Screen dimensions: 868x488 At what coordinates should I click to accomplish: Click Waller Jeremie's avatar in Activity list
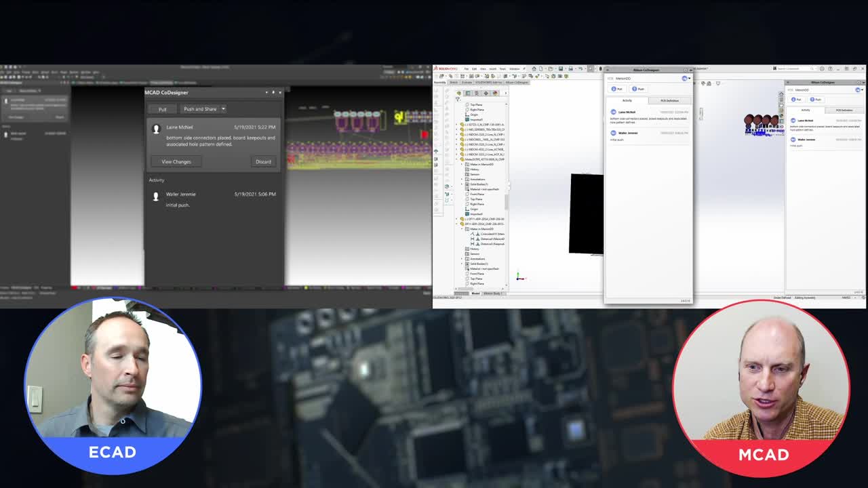click(x=156, y=196)
